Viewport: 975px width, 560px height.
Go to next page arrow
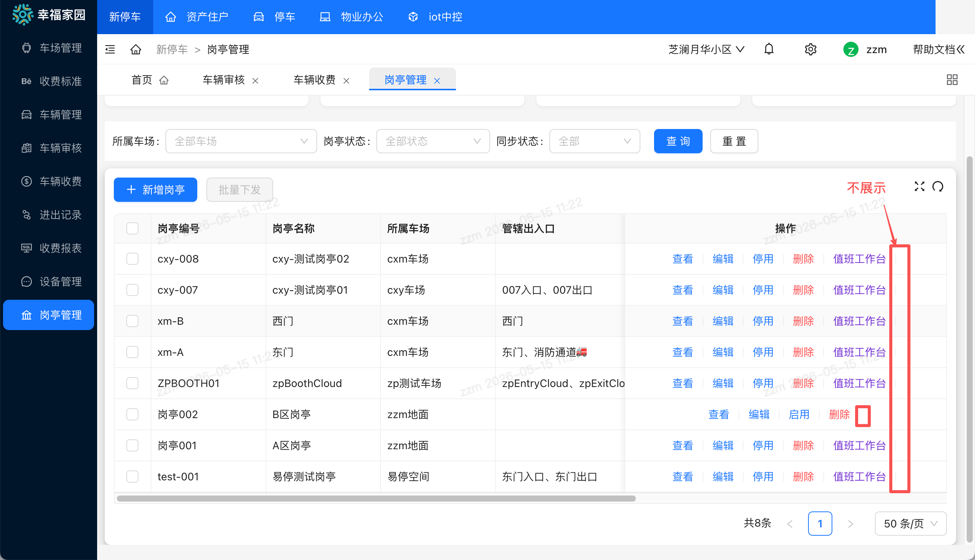pyautogui.click(x=851, y=524)
